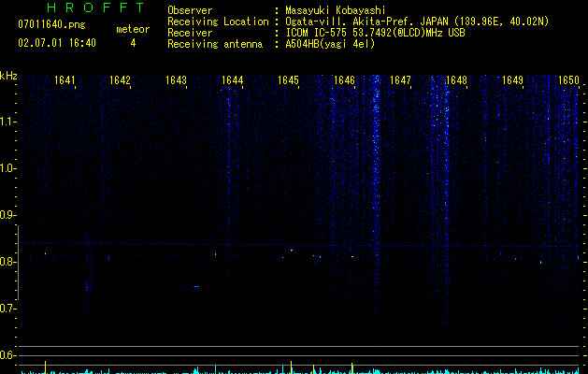
Task: Select the file name 07011640.png
Action: click(x=51, y=24)
